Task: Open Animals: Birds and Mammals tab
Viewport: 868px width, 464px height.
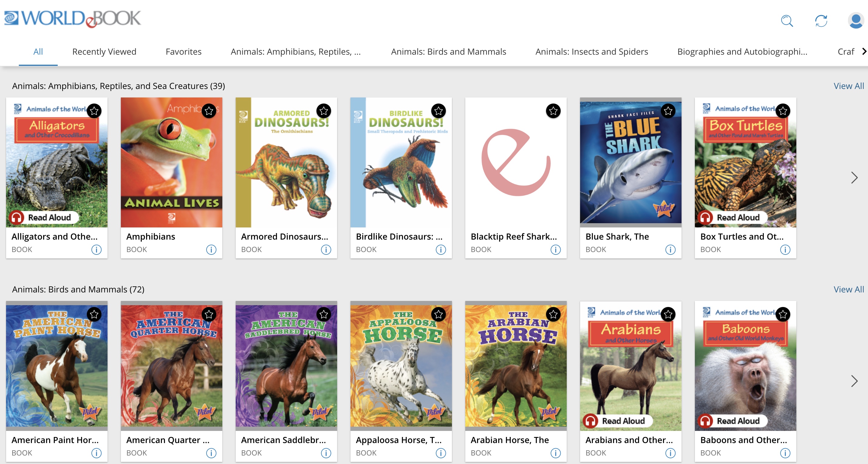Action: click(x=449, y=52)
